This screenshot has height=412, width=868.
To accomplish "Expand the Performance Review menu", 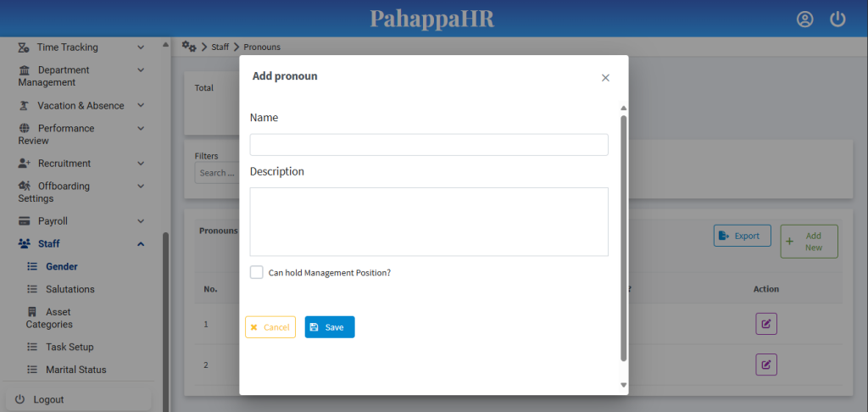I will click(141, 128).
